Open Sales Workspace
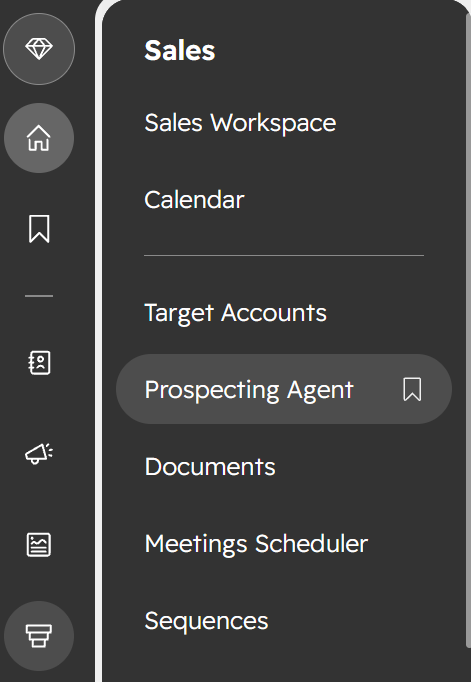The width and height of the screenshot is (471, 682). coord(240,123)
